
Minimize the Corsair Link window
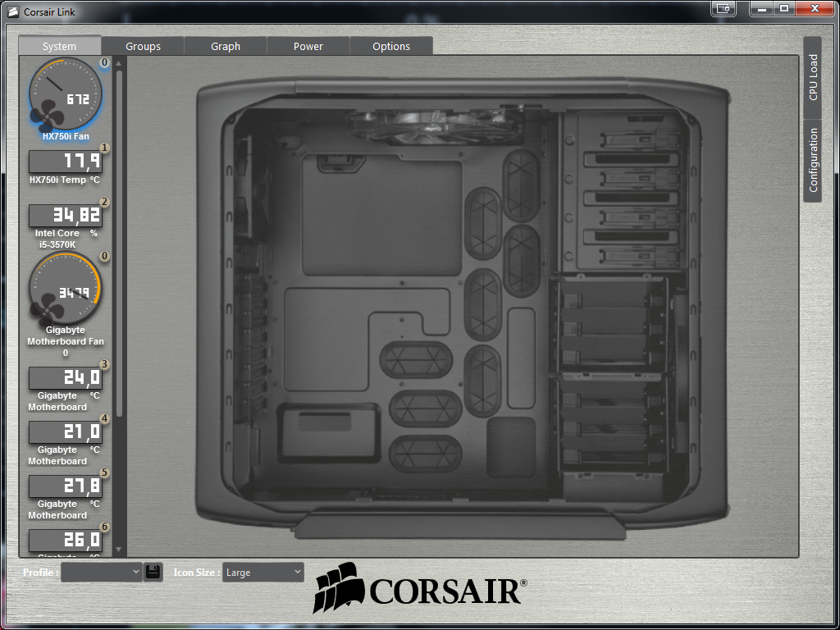coord(761,8)
